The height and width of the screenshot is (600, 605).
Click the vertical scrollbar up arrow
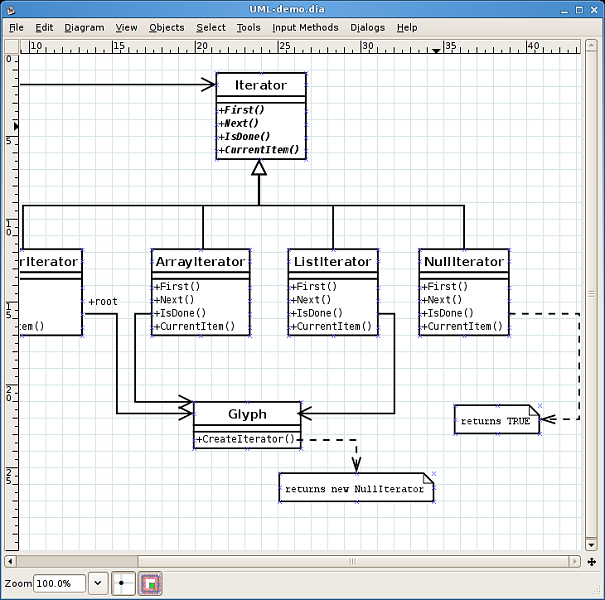[x=591, y=47]
